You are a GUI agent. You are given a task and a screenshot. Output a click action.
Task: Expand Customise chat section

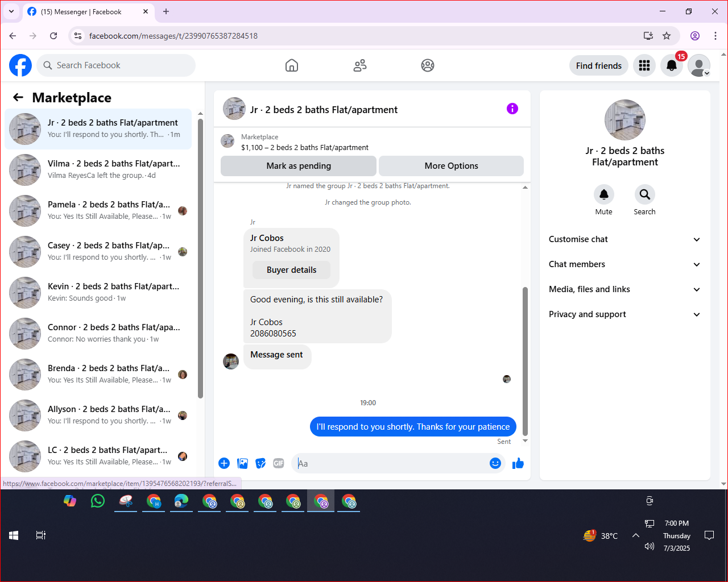click(624, 239)
